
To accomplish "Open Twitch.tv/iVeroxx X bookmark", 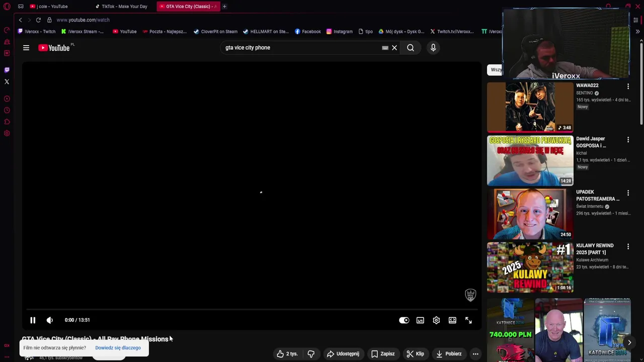I will (x=452, y=32).
